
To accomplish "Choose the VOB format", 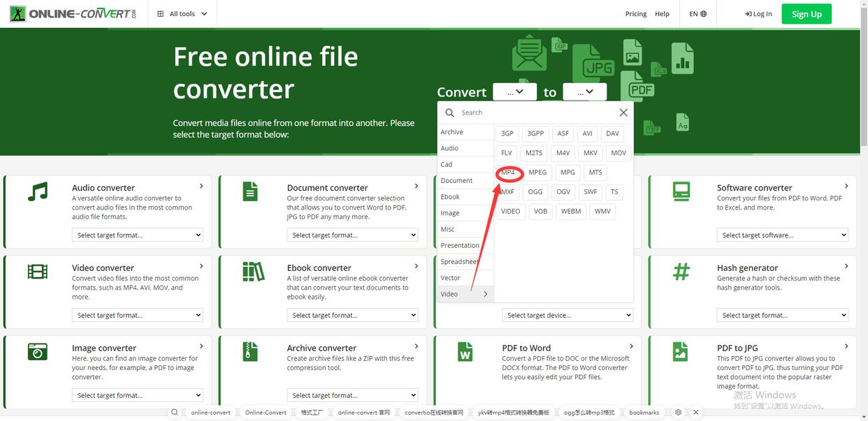I will click(540, 211).
